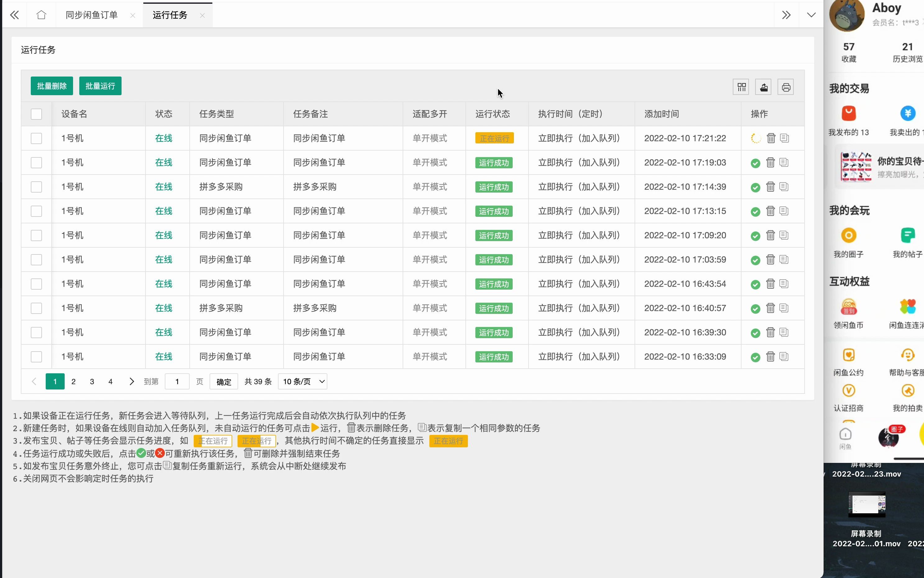Toggle the select-all header checkbox
This screenshot has height=578, width=924.
coord(36,114)
